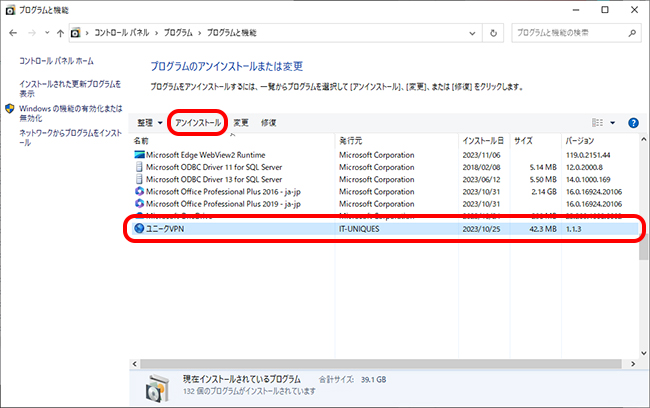Click version 1.1.3 cell

574,229
